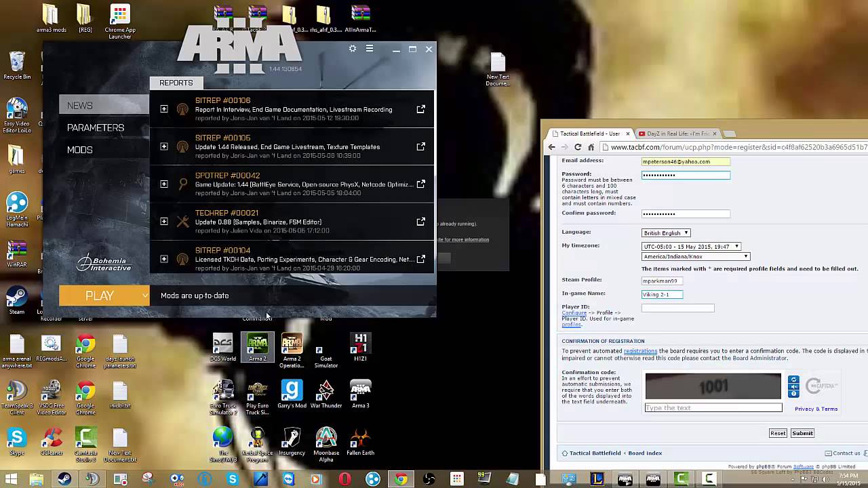Image resolution: width=868 pixels, height=488 pixels.
Task: Click the Configure link under Player ID
Action: coord(574,312)
